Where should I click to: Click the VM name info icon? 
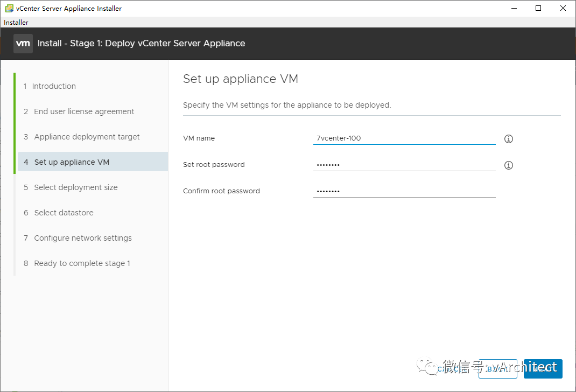pos(509,139)
